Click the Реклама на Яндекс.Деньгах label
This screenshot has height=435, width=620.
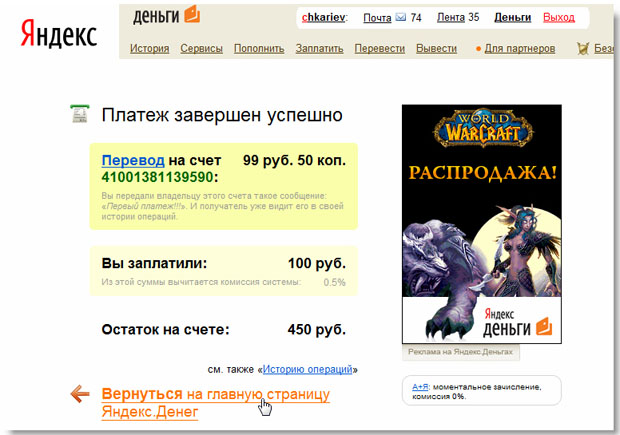(x=461, y=352)
